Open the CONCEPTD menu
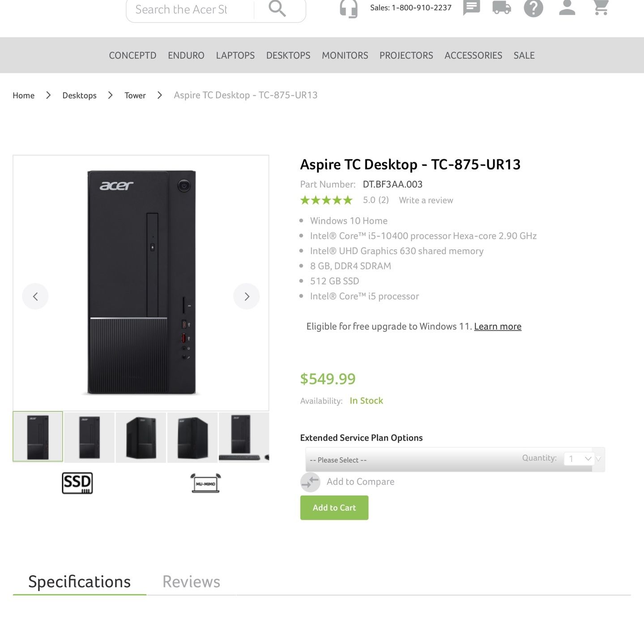Viewport: 644px width, 644px height. [x=132, y=55]
